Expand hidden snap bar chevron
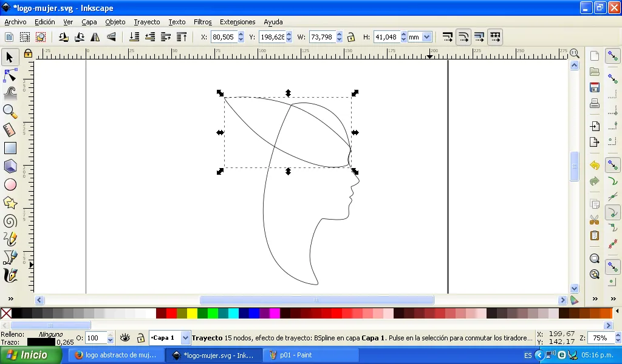Image resolution: width=622 pixels, height=364 pixels. tap(613, 298)
